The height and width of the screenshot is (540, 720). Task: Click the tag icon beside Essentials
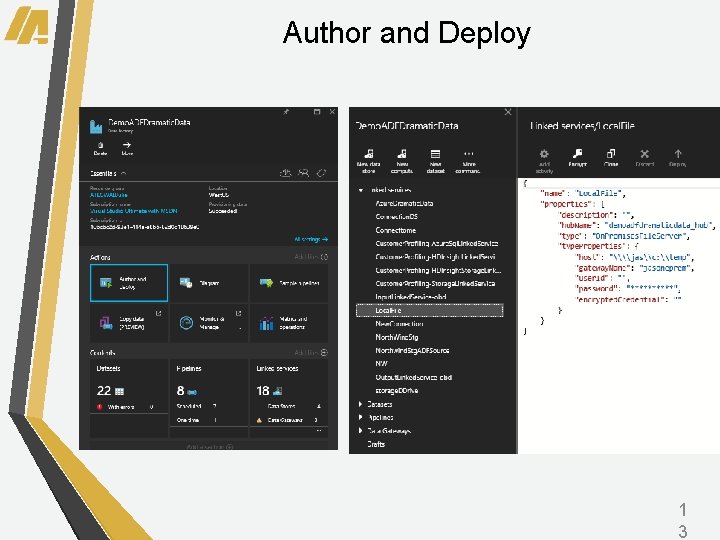322,173
